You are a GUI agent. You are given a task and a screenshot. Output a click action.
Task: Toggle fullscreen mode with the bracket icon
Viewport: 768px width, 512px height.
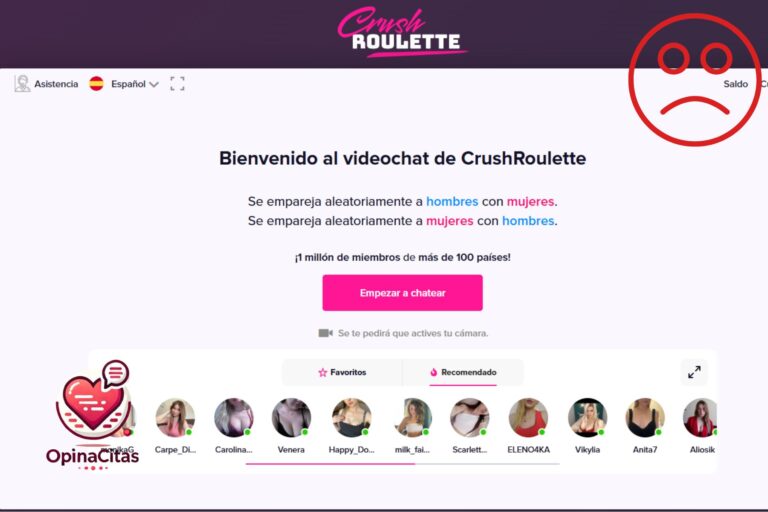pyautogui.click(x=177, y=84)
